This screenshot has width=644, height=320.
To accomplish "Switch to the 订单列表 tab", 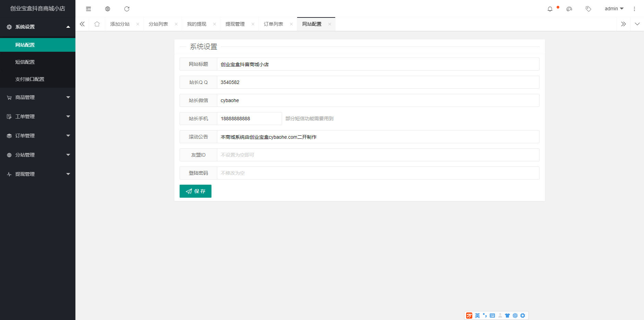I will click(x=273, y=24).
